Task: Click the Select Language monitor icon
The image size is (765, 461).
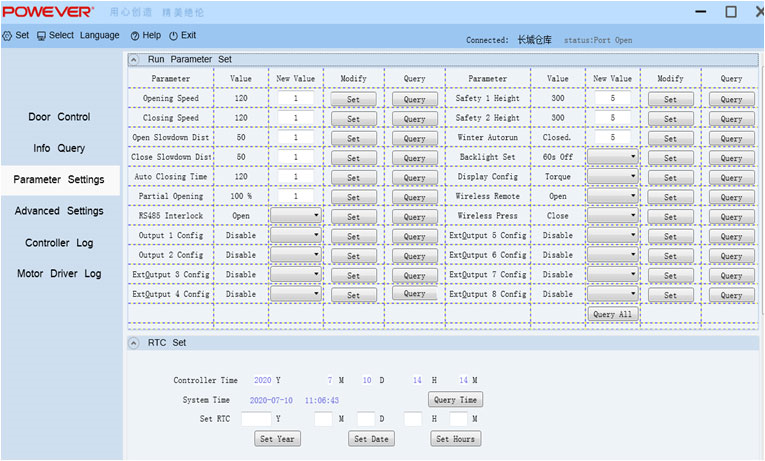Action: pos(41,35)
